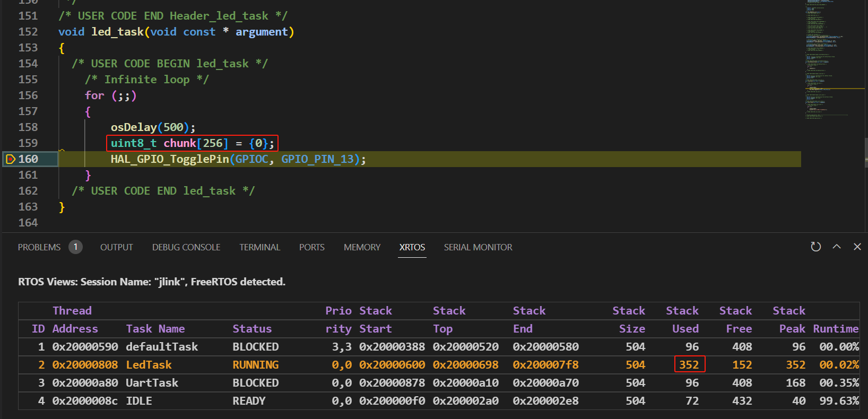Click the code minimap overview
This screenshot has width=868, height=419.
click(x=834, y=61)
